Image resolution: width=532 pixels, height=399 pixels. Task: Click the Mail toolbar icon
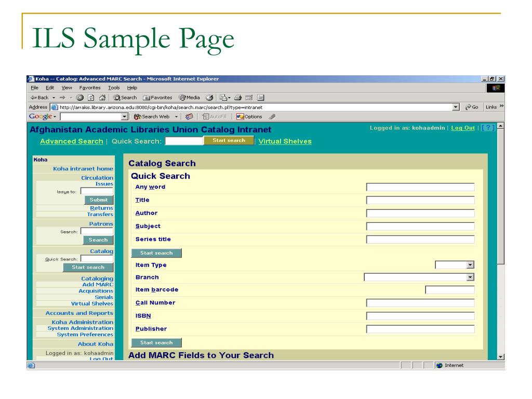click(223, 98)
